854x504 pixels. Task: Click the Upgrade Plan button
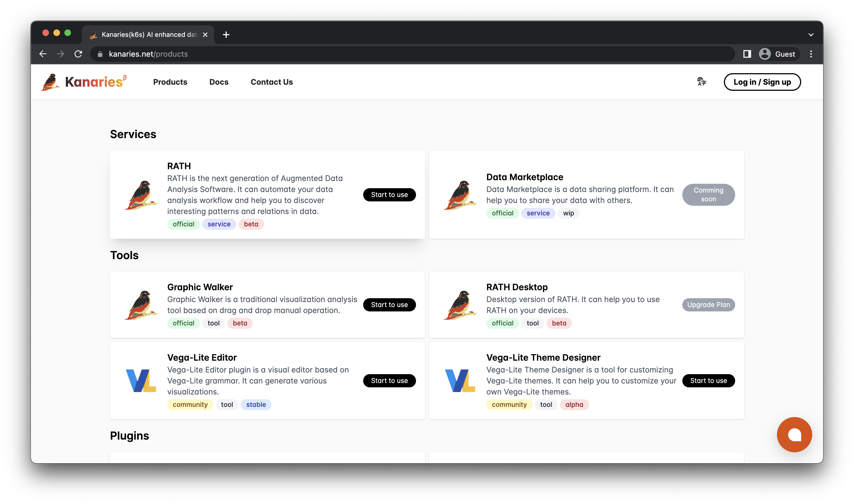(x=708, y=305)
